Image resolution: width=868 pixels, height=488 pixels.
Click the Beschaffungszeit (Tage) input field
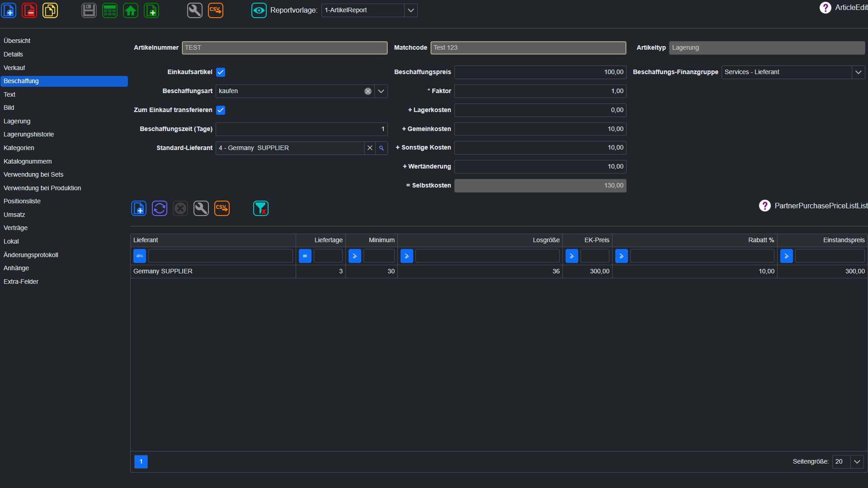coord(302,129)
